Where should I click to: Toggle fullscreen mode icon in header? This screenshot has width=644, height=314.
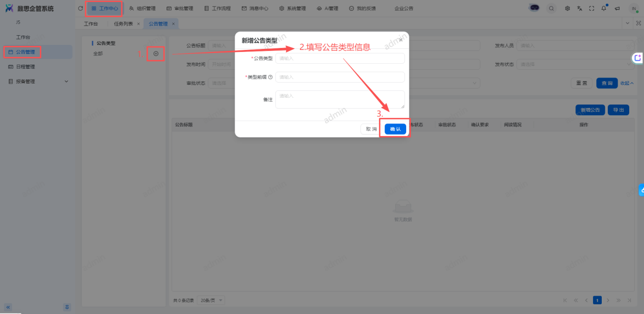(591, 9)
